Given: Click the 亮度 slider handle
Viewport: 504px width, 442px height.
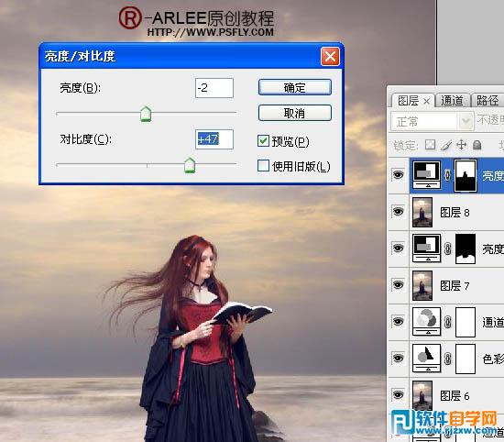Looking at the screenshot, I should click(146, 114).
